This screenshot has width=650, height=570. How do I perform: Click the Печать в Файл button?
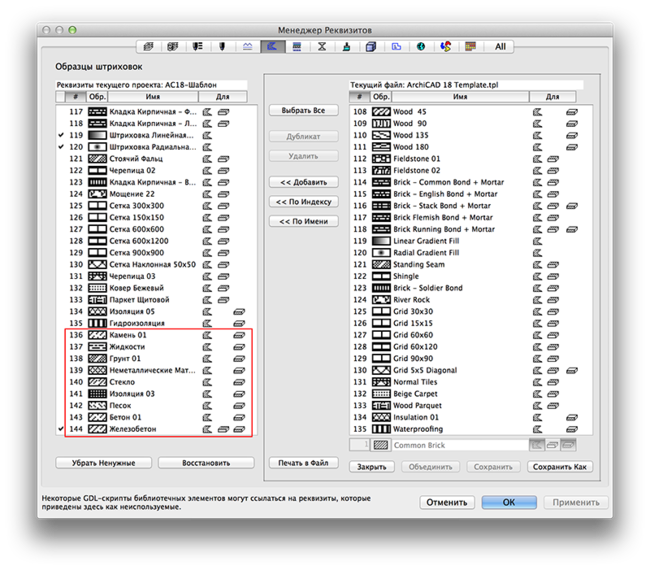[x=303, y=463]
